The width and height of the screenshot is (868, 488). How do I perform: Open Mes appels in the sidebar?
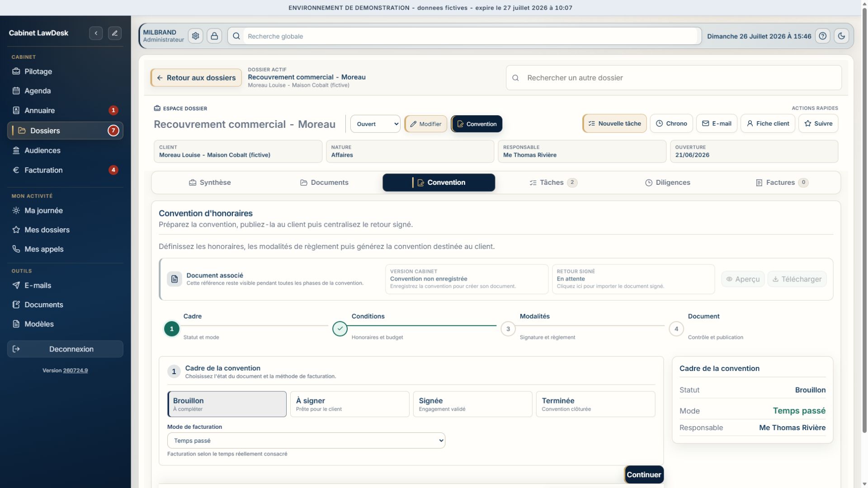(x=65, y=249)
